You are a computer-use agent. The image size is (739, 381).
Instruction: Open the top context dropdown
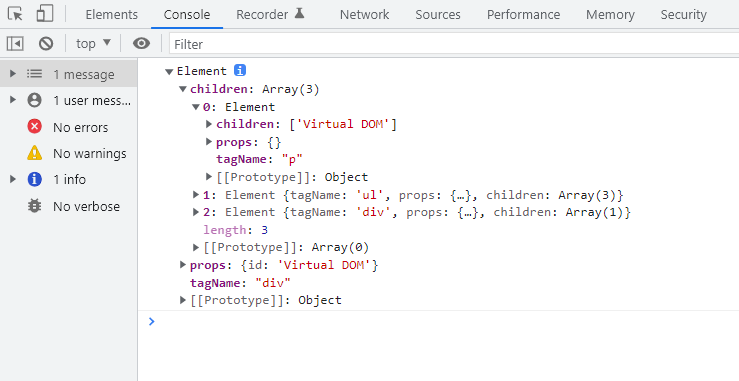[93, 44]
